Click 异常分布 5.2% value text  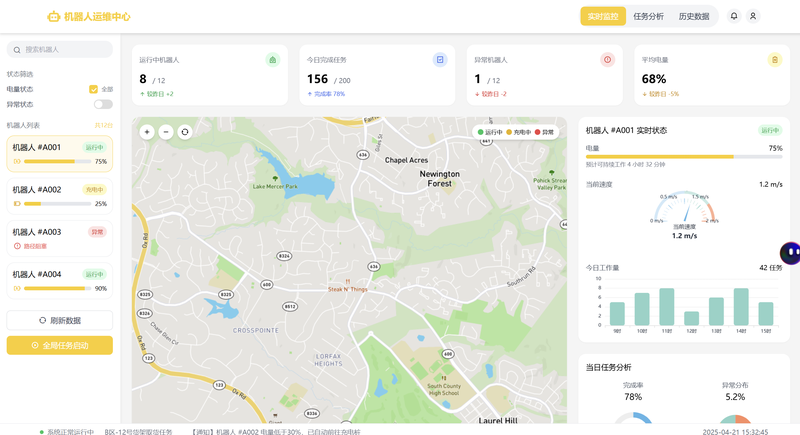pos(735,397)
